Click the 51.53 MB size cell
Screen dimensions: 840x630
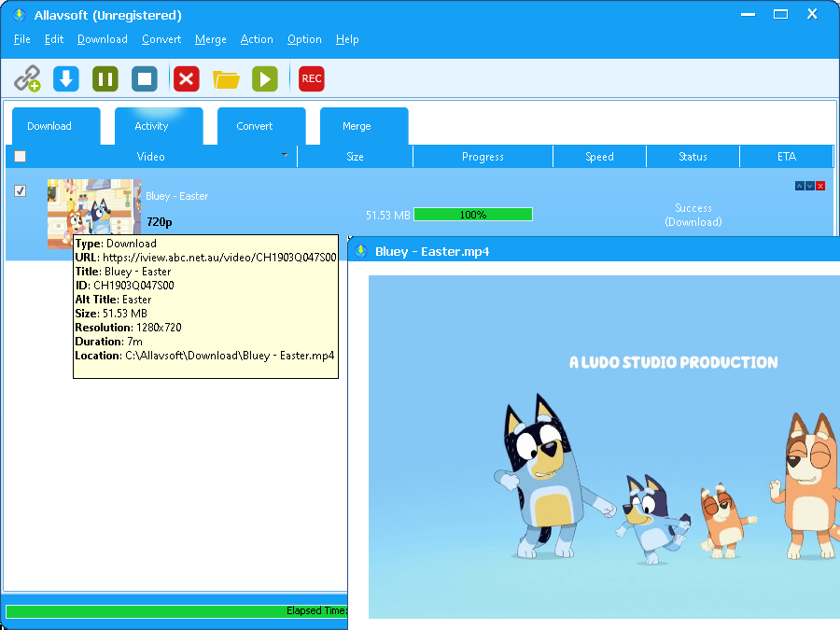(387, 216)
